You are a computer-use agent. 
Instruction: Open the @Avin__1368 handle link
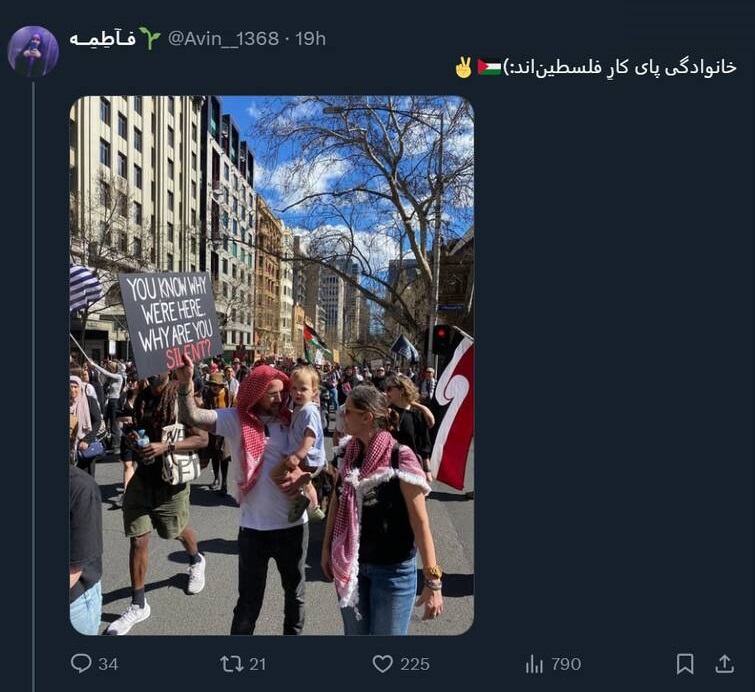223,39
